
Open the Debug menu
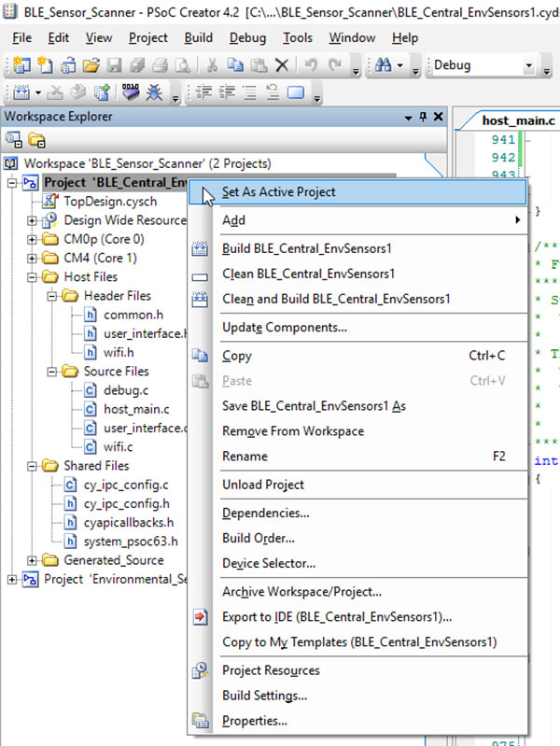click(x=248, y=37)
